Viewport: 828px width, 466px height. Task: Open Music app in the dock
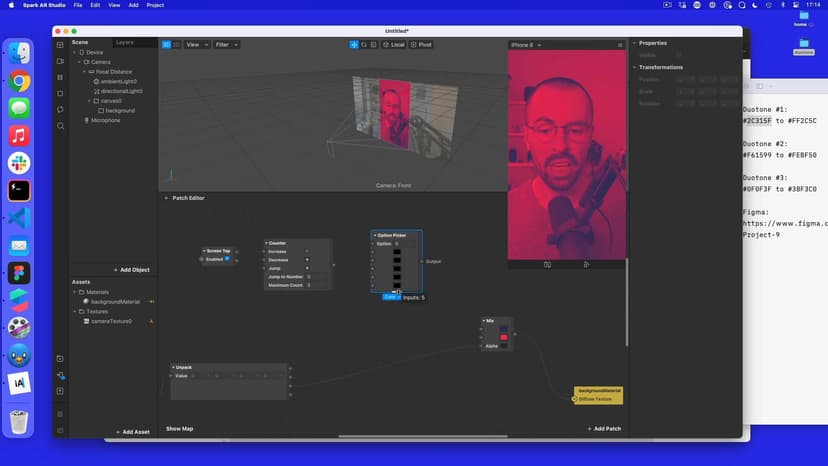(x=19, y=136)
